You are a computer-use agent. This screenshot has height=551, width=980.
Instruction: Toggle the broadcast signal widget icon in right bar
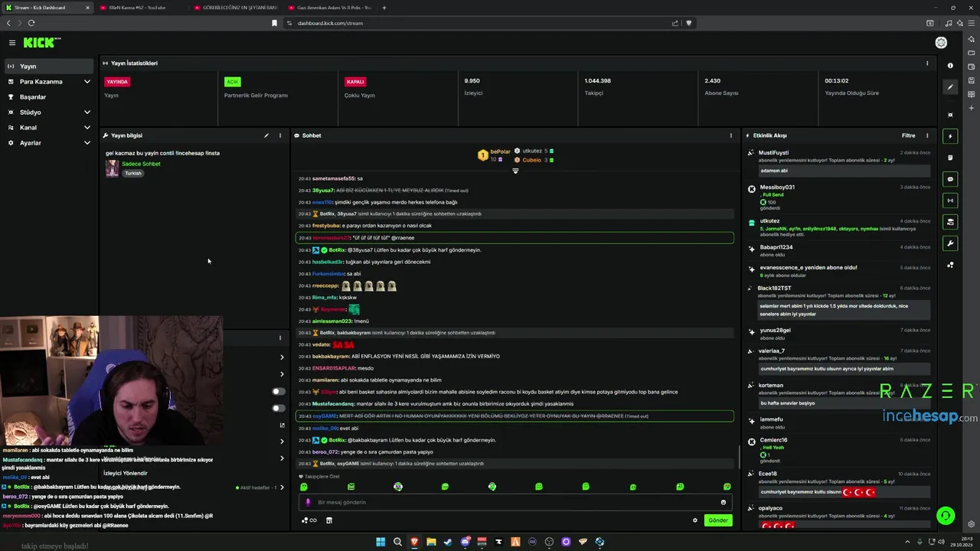coord(950,201)
